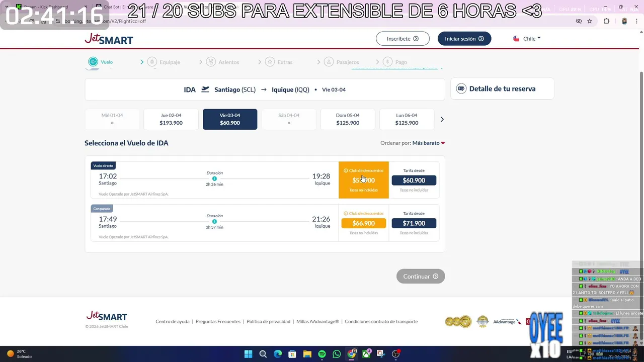This screenshot has width=644, height=362.
Task: Open Chrome's three-dot menu
Action: [636, 21]
